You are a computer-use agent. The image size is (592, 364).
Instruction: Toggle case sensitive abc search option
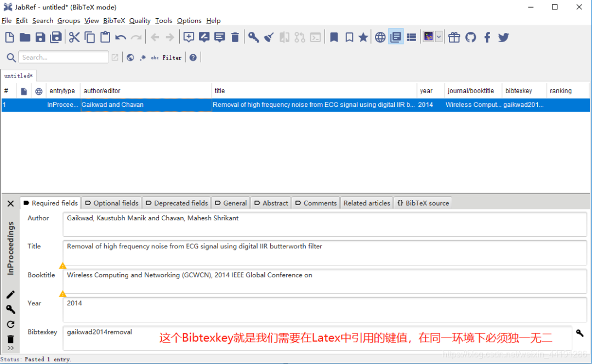(x=155, y=58)
